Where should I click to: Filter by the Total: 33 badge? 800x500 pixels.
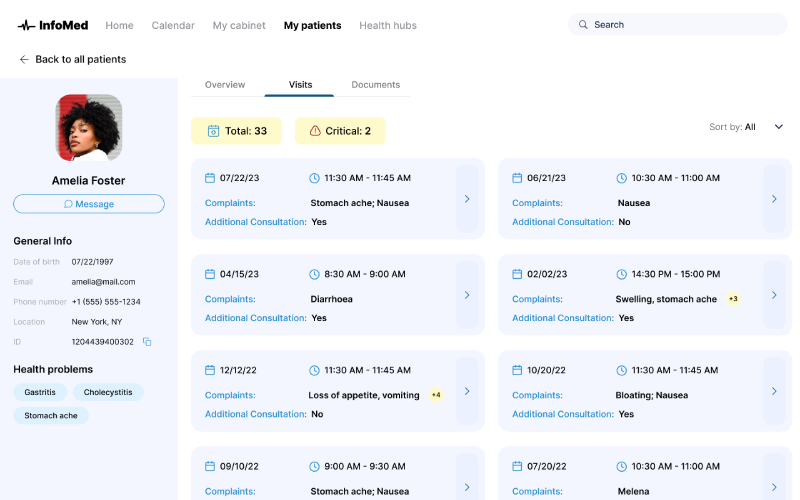236,131
